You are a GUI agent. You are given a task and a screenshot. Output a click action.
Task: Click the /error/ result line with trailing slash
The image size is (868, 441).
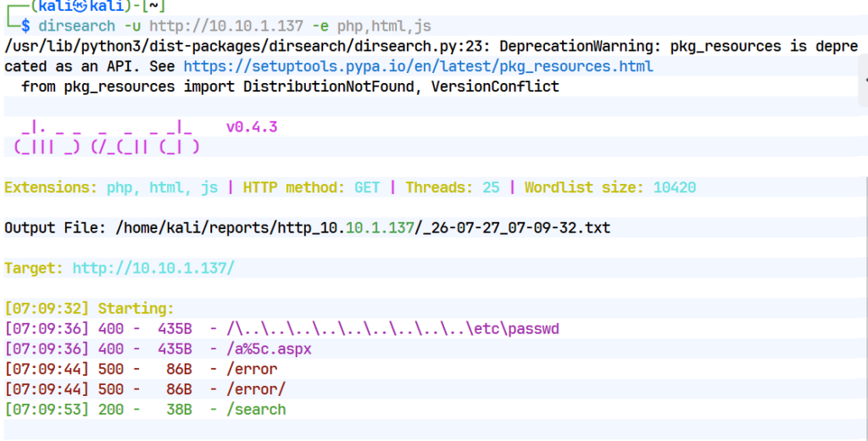(x=145, y=389)
